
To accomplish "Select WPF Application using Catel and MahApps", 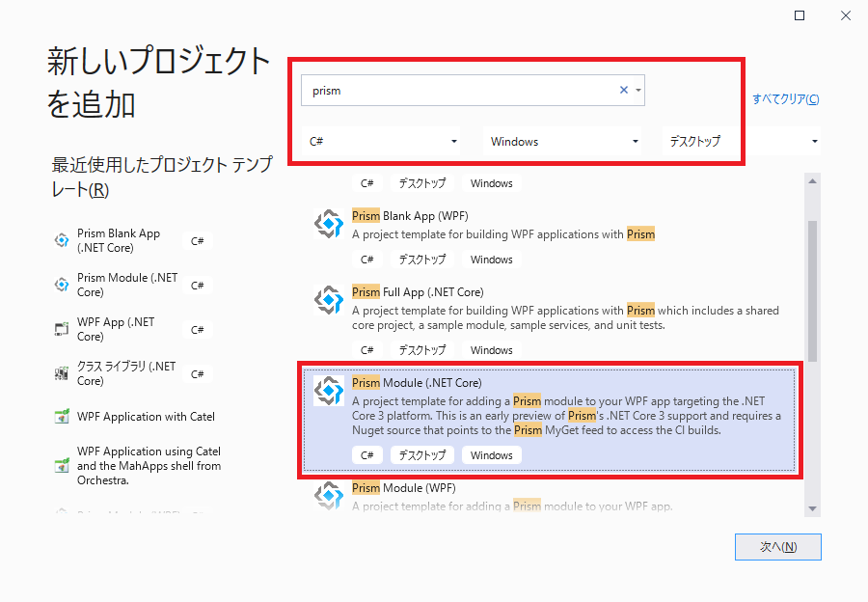I will coord(138,466).
